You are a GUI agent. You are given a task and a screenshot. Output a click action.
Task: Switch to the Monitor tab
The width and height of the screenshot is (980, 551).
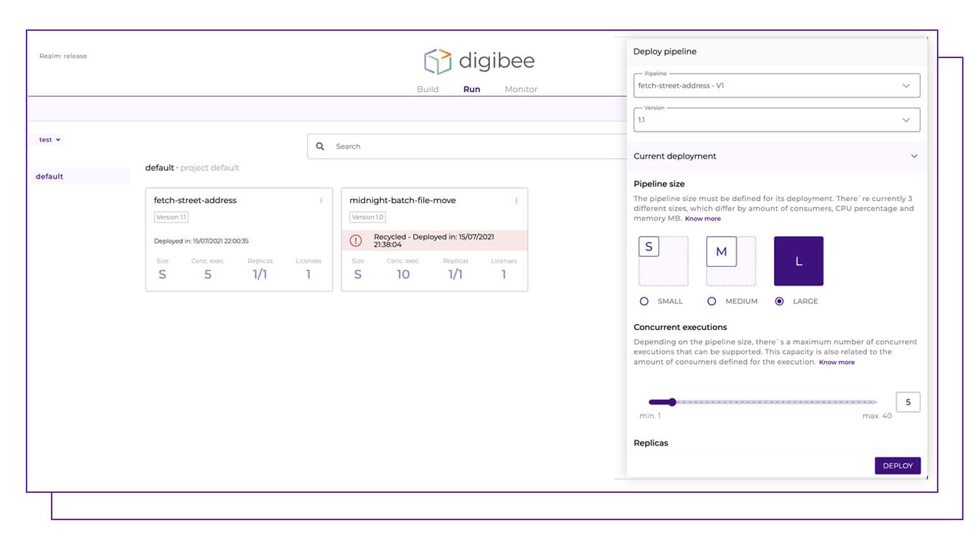521,90
